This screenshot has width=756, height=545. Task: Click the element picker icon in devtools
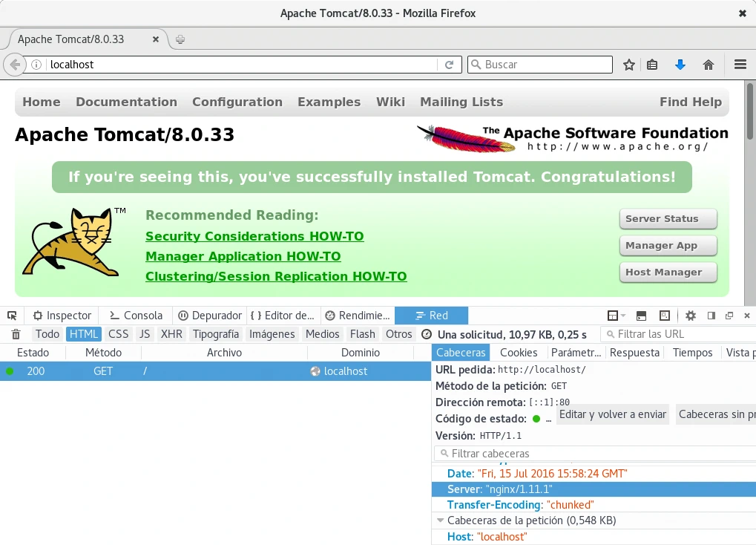coord(13,316)
